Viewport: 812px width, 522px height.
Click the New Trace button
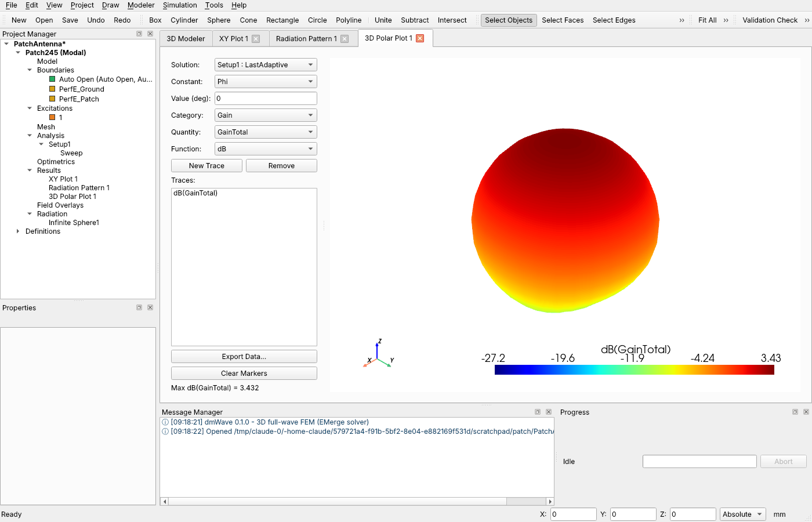[x=206, y=166]
